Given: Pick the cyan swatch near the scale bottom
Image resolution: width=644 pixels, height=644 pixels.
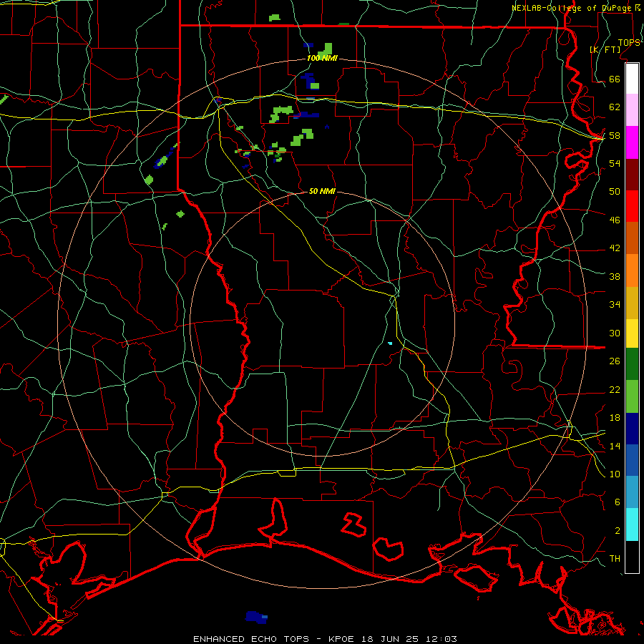Looking at the screenshot, I should click(632, 525).
